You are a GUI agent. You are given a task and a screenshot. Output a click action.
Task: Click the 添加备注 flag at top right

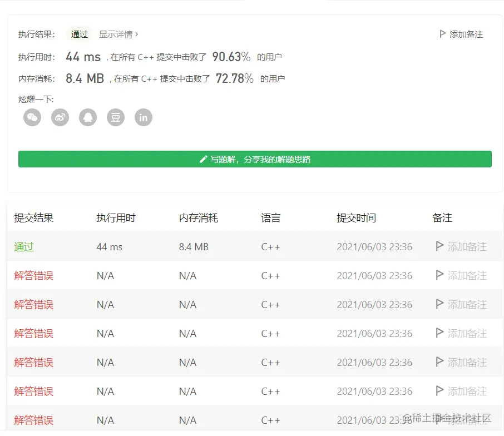coord(461,34)
